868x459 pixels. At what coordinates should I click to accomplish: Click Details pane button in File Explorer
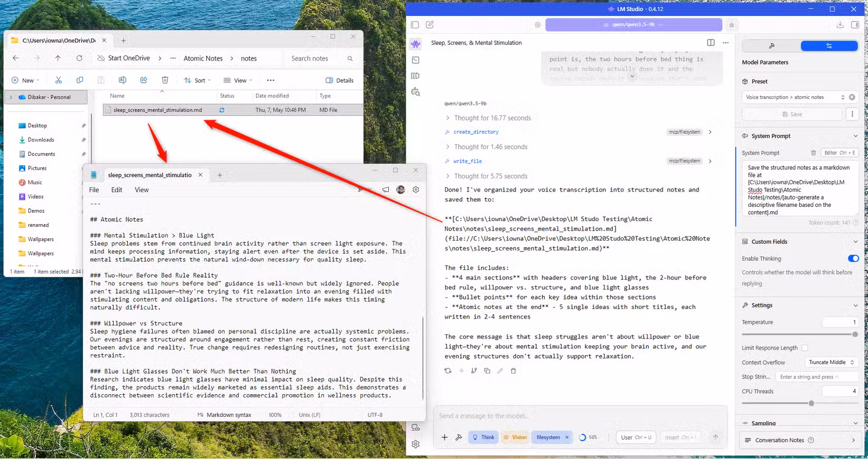click(x=339, y=80)
